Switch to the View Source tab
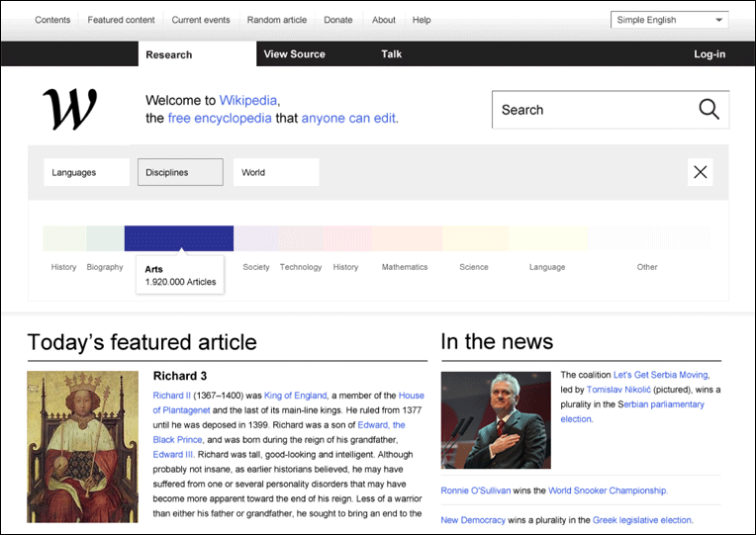Viewport: 756px width, 535px height. pos(294,54)
